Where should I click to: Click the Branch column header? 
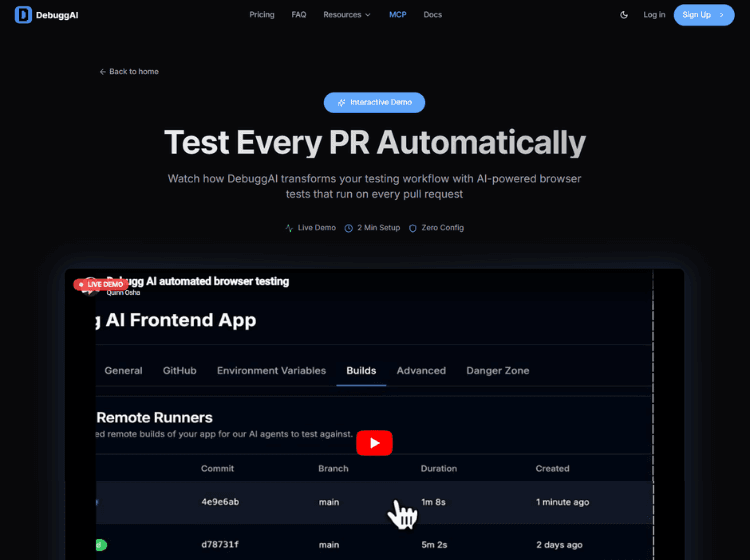click(x=333, y=469)
